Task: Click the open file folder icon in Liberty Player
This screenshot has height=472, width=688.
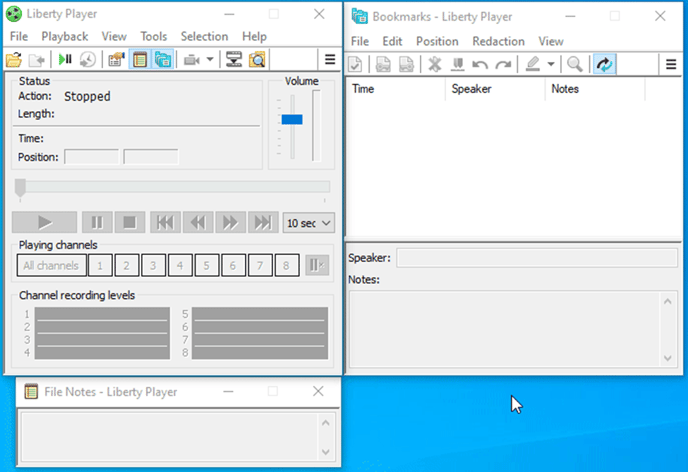Action: (x=14, y=60)
